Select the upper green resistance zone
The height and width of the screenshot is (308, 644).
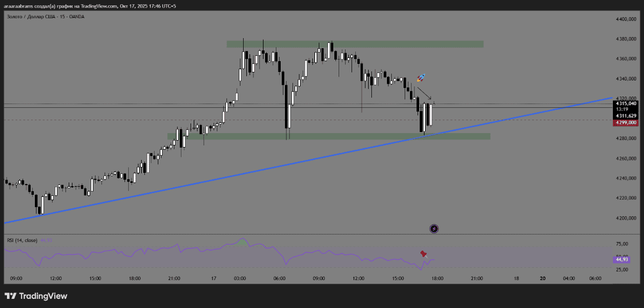354,43
